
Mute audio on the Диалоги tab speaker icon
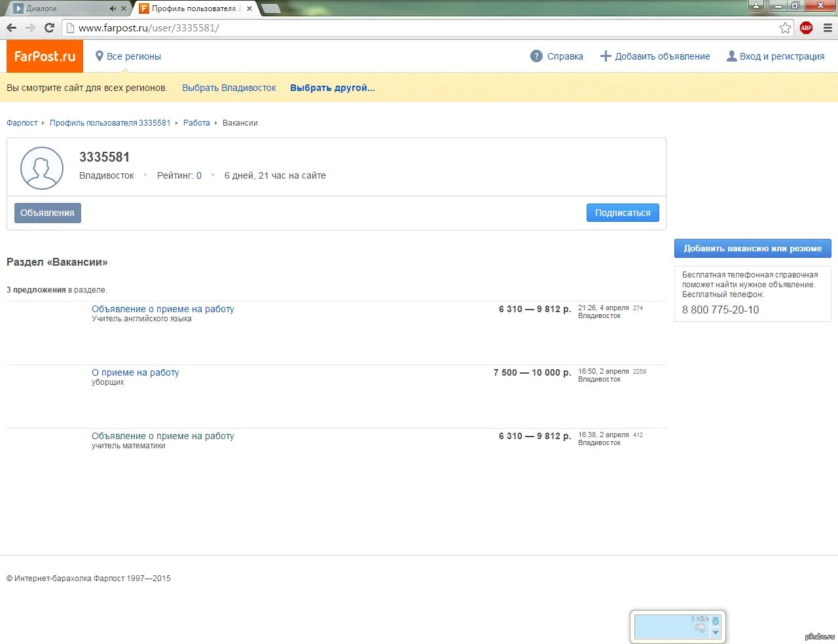pos(113,9)
